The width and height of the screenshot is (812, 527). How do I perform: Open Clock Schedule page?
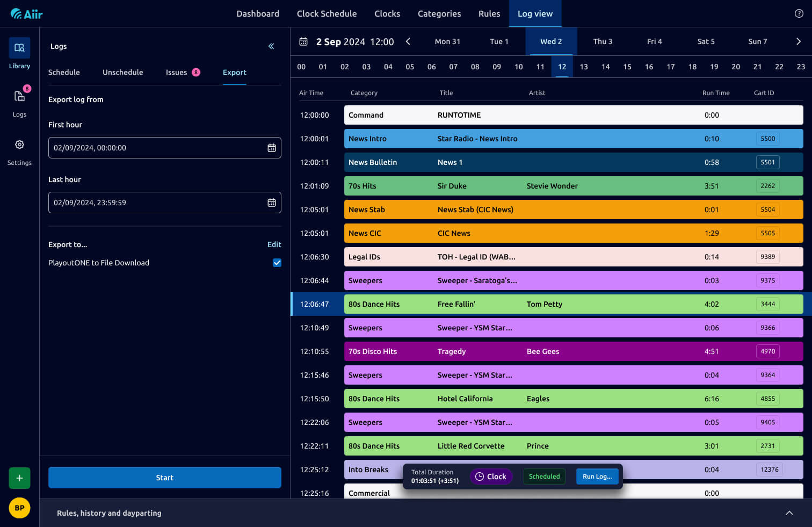327,13
